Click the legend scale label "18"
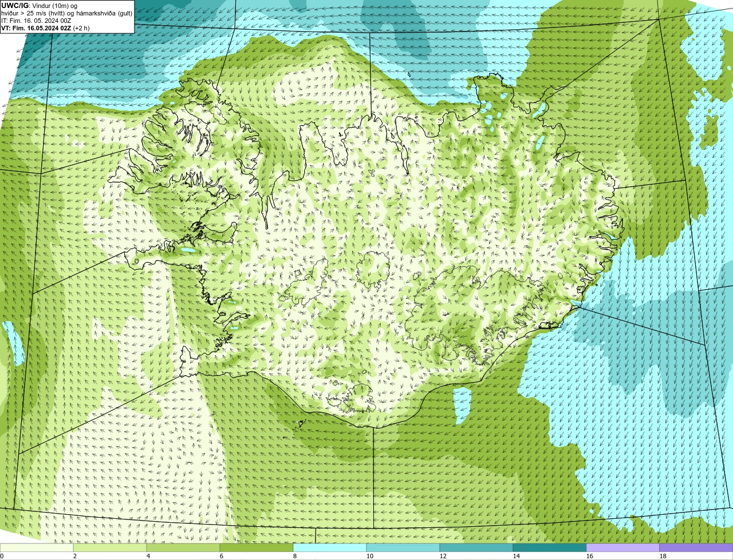The height and width of the screenshot is (560, 733). pos(663,556)
